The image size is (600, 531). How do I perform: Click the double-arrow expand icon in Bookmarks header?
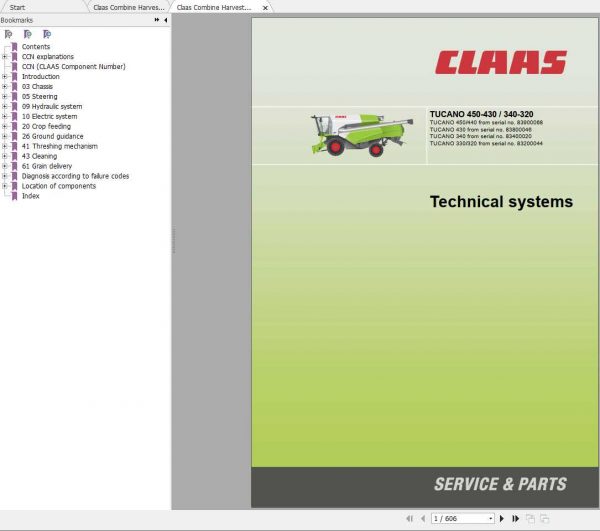157,20
